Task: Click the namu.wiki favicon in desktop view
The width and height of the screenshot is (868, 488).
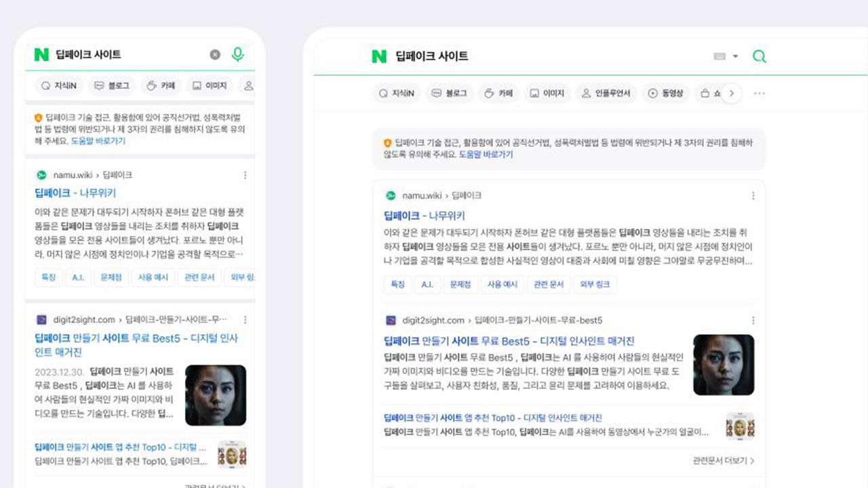Action: coord(391,196)
